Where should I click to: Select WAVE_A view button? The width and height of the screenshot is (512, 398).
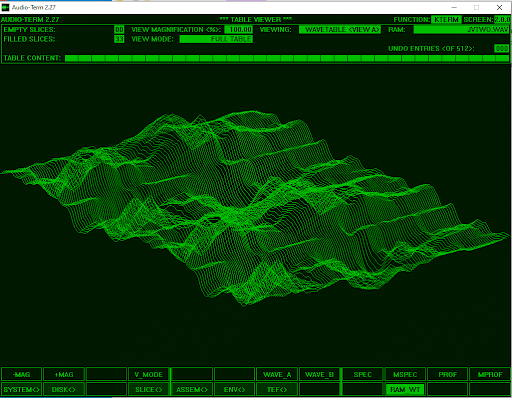click(277, 374)
